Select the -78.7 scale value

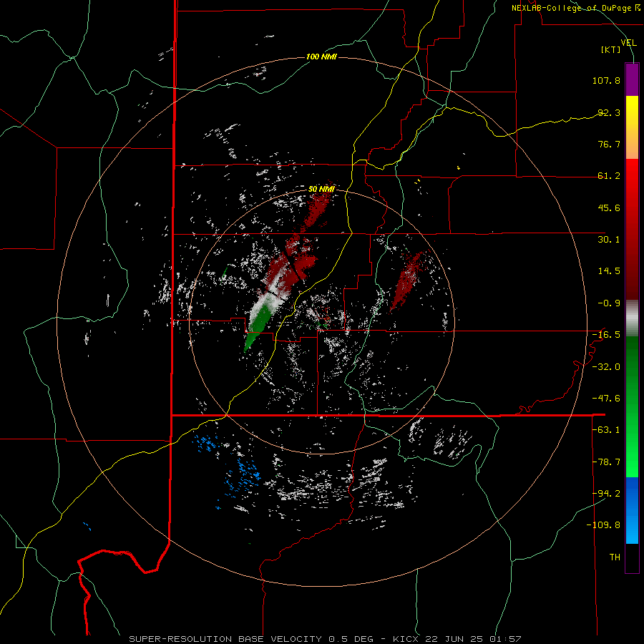pos(606,462)
